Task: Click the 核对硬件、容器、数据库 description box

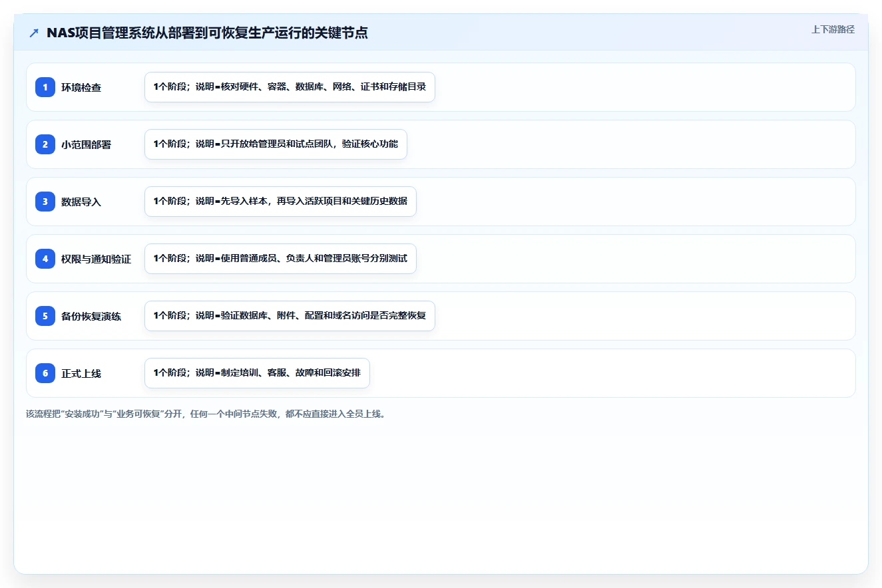Action: point(290,87)
